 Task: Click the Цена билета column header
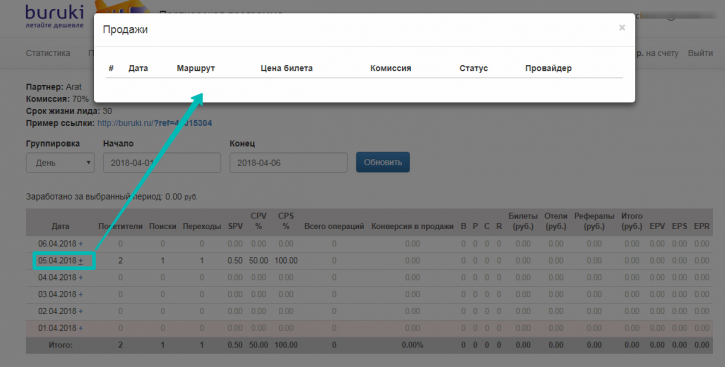pos(287,68)
